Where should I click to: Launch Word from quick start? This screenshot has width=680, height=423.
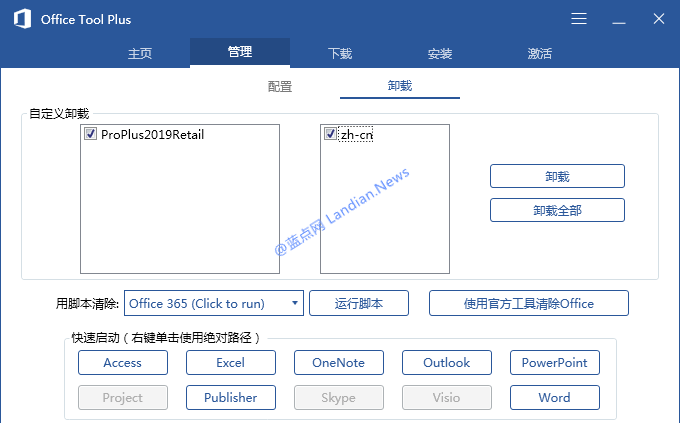[x=555, y=397]
